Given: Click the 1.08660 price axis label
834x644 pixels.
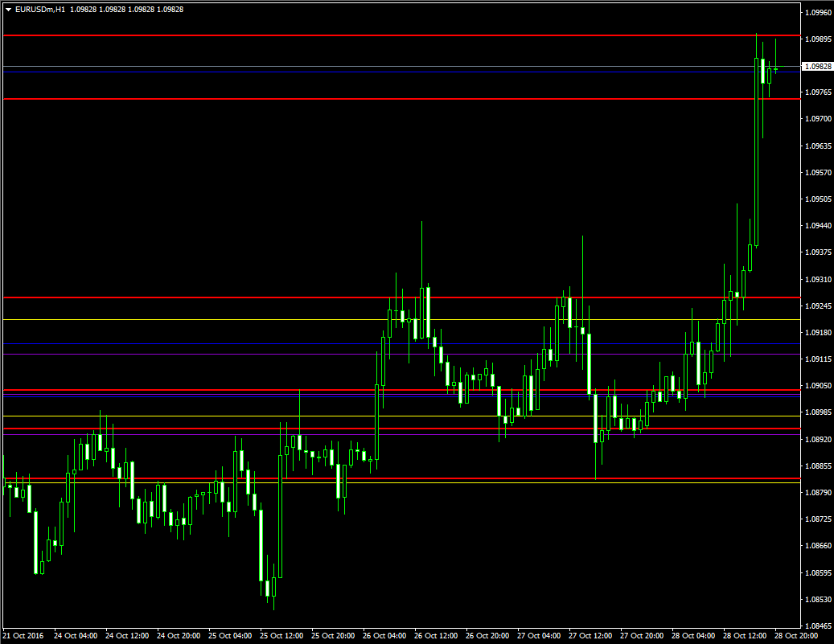Looking at the screenshot, I should [818, 546].
